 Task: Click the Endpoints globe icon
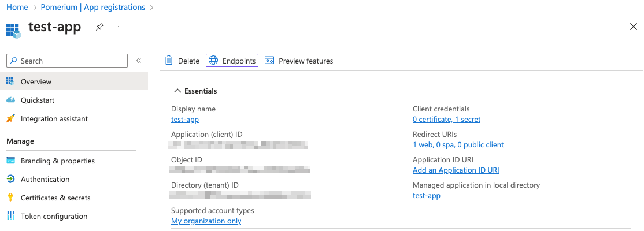(213, 60)
